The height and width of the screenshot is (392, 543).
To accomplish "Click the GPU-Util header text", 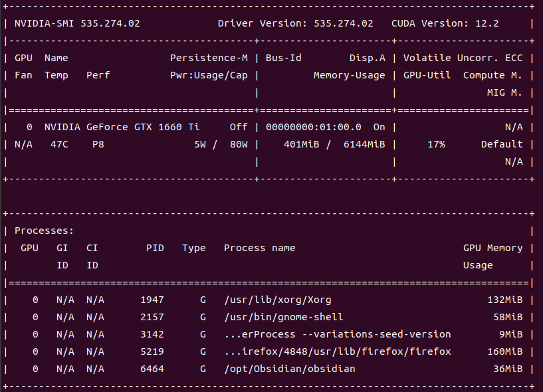I will (x=427, y=75).
